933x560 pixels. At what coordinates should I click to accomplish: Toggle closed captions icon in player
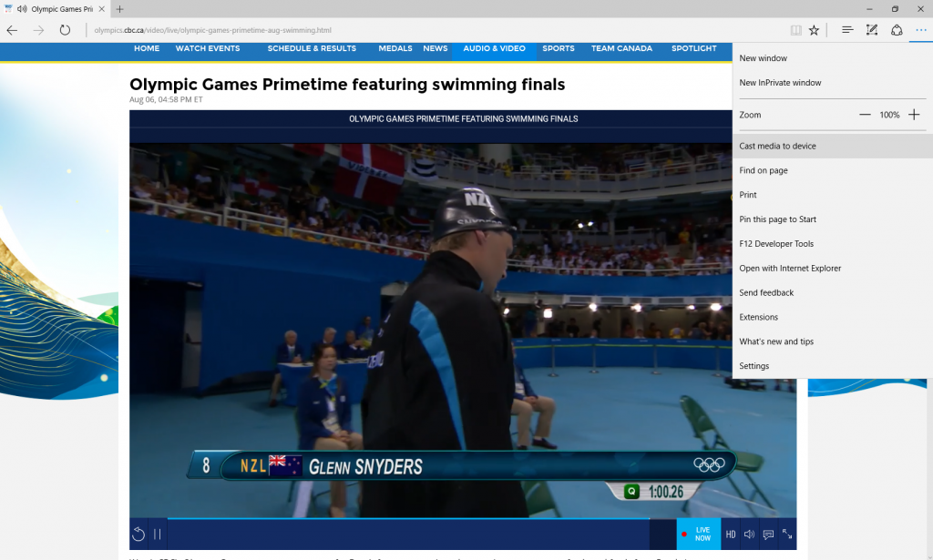tap(768, 535)
